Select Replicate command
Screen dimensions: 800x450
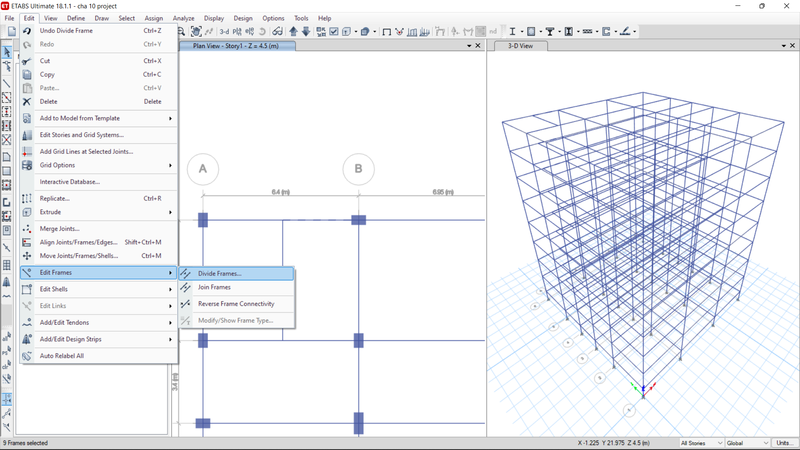click(98, 198)
